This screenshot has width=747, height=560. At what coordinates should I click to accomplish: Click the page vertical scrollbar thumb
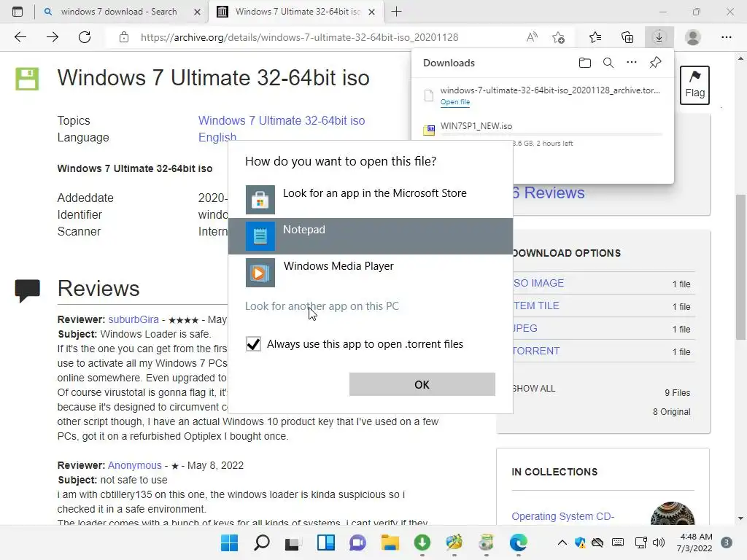(x=740, y=267)
